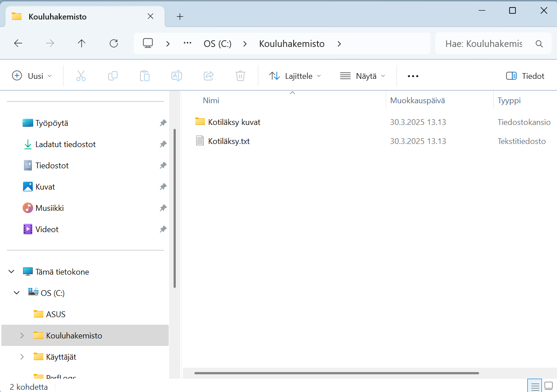Click the Rename icon in toolbar
Screen dimensions: 557x392
(x=177, y=76)
